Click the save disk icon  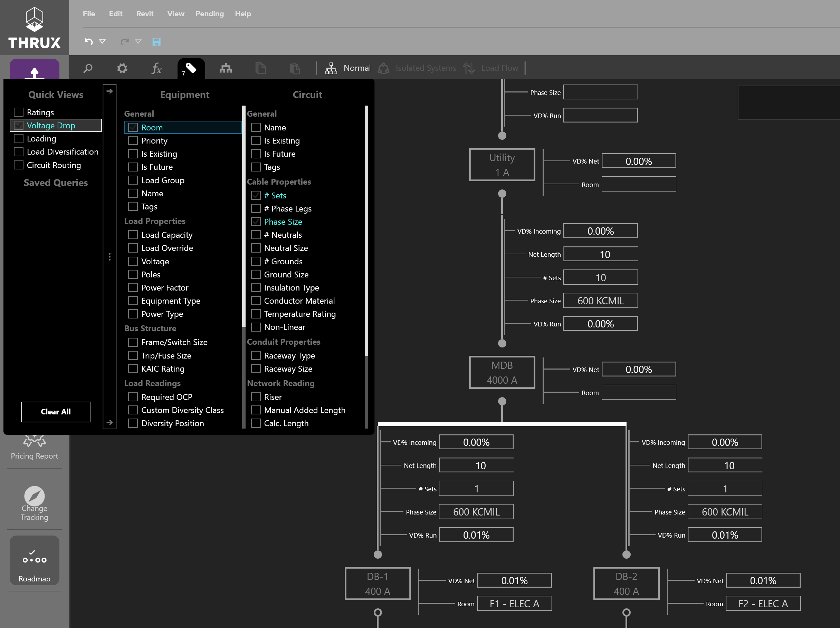156,41
